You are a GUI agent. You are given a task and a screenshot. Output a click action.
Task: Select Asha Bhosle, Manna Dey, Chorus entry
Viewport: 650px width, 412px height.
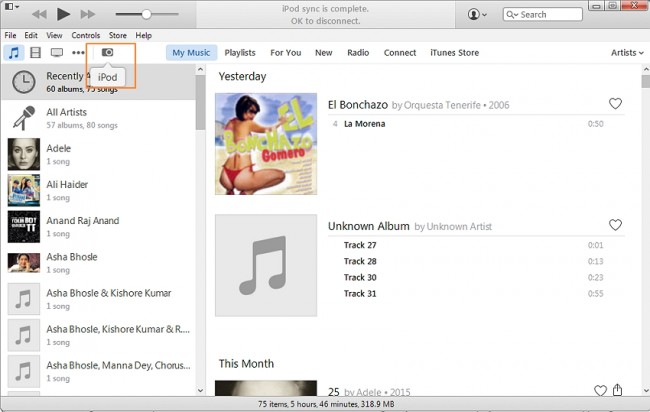tap(98, 371)
